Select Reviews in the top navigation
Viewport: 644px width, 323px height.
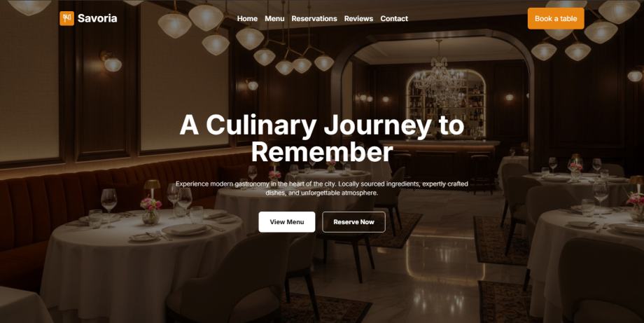[358, 18]
